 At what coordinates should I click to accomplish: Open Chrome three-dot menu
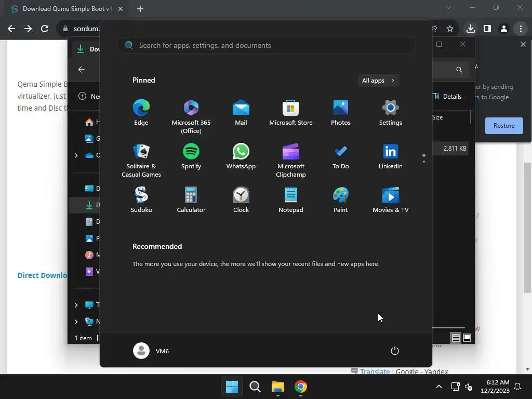point(521,29)
